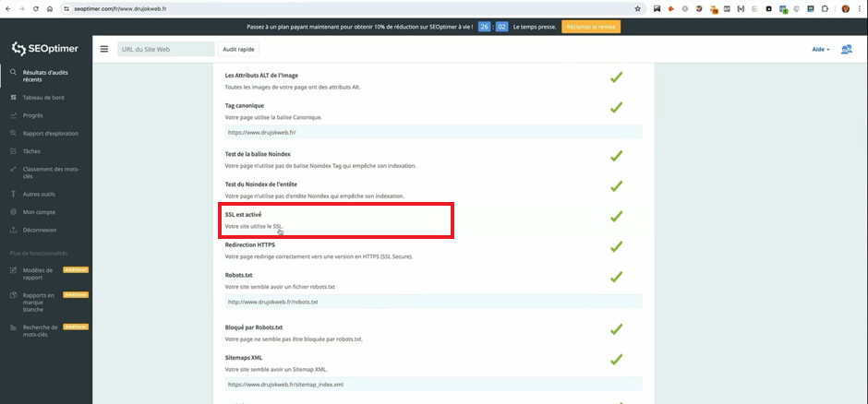Click the browser address bar
The width and height of the screenshot is (868, 404).
(353, 9)
